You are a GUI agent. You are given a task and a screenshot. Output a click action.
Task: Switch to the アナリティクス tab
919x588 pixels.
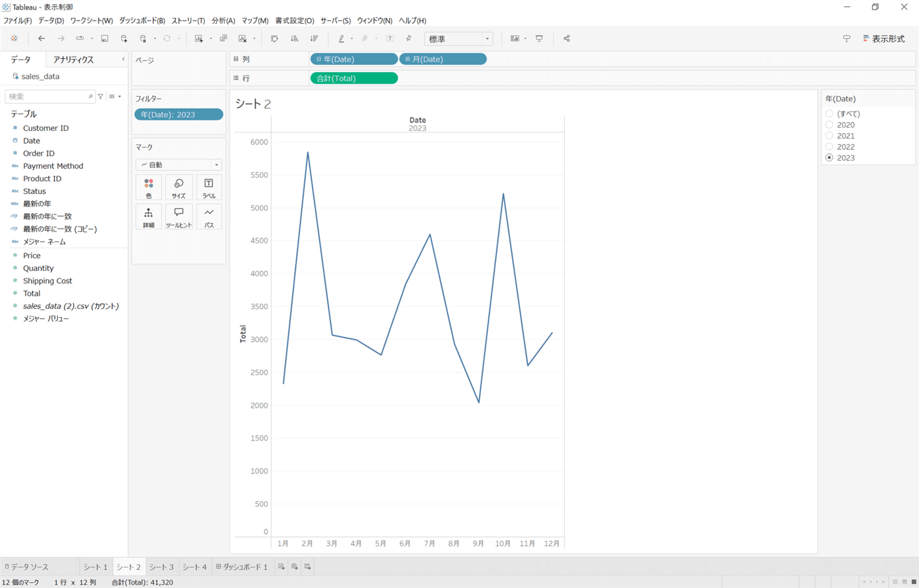[74, 60]
